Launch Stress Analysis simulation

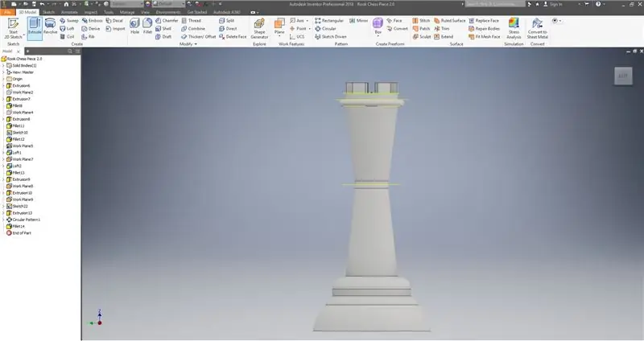(x=514, y=28)
